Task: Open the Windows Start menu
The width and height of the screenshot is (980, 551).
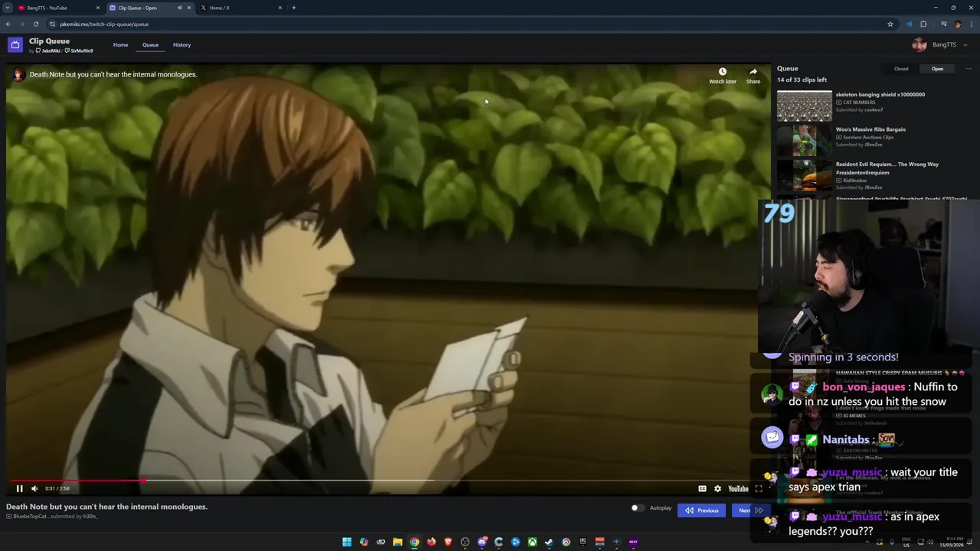Action: (347, 542)
